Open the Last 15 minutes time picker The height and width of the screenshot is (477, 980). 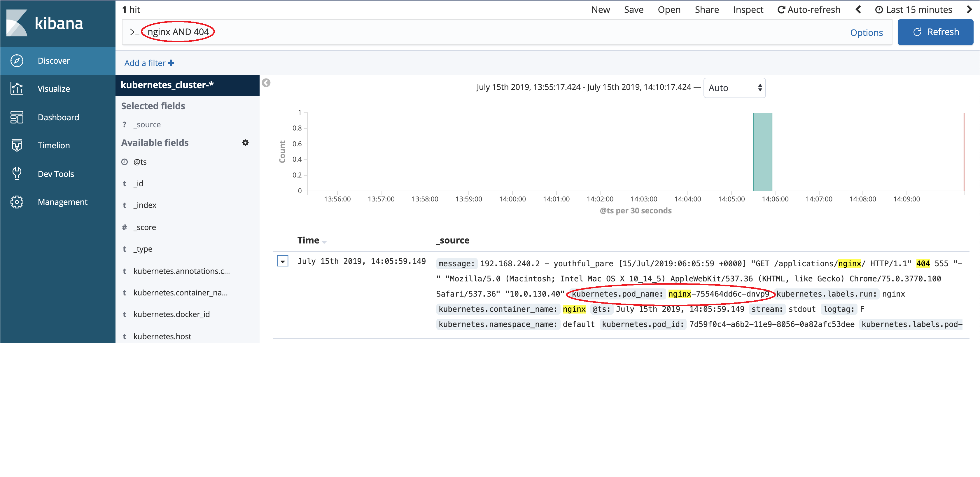tap(914, 10)
